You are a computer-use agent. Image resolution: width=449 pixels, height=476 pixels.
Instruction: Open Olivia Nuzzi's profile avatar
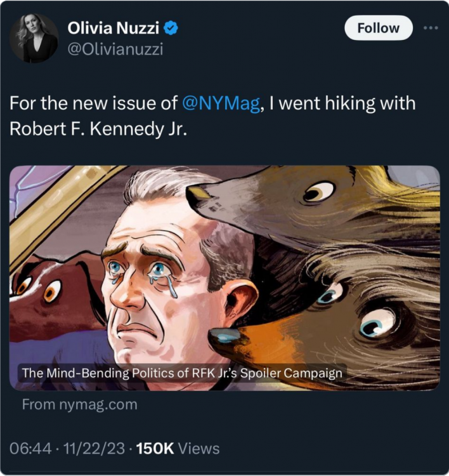(x=33, y=39)
